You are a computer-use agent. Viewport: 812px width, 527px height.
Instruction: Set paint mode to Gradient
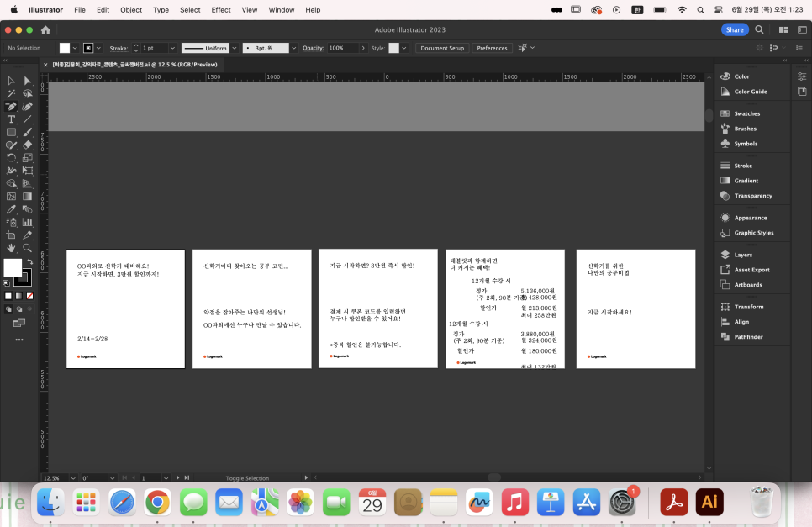[19, 296]
